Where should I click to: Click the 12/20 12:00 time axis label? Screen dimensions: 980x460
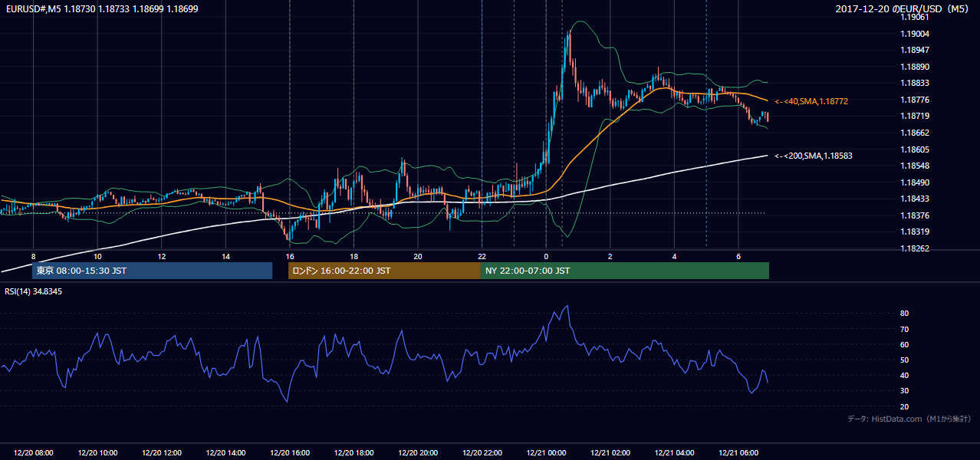[x=161, y=453]
